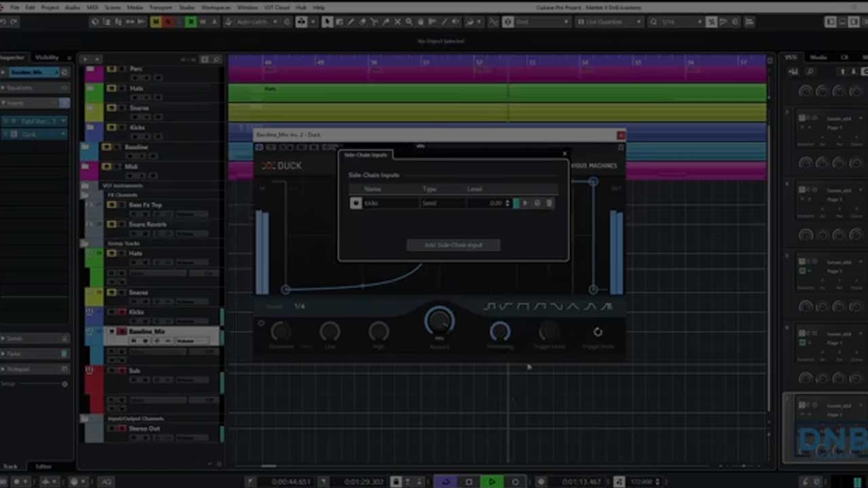Switch to the Media tab in right zone
868x488 pixels.
[818, 58]
